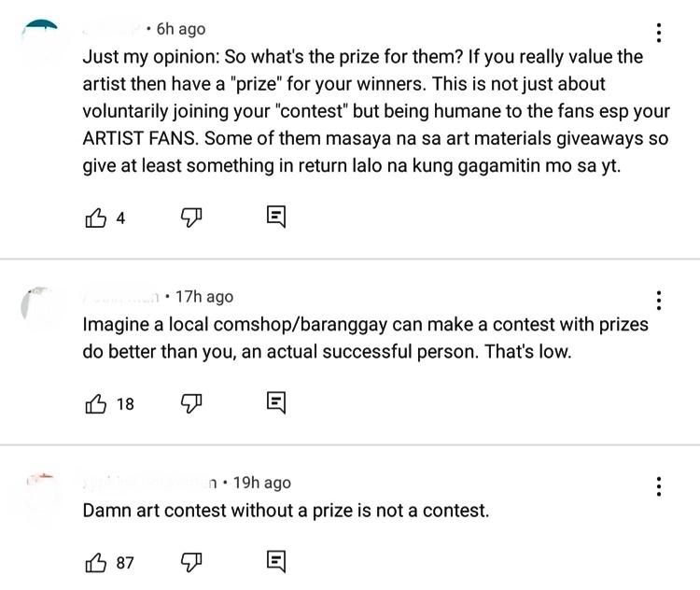Click the 18 likes count

click(x=125, y=404)
